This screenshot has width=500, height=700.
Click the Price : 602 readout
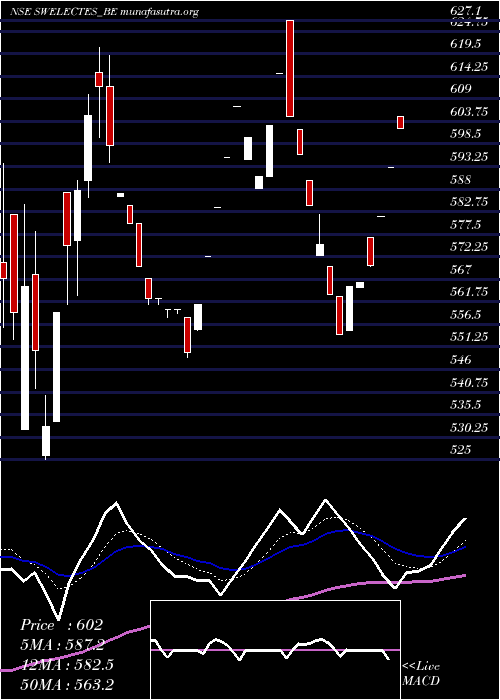(x=62, y=625)
